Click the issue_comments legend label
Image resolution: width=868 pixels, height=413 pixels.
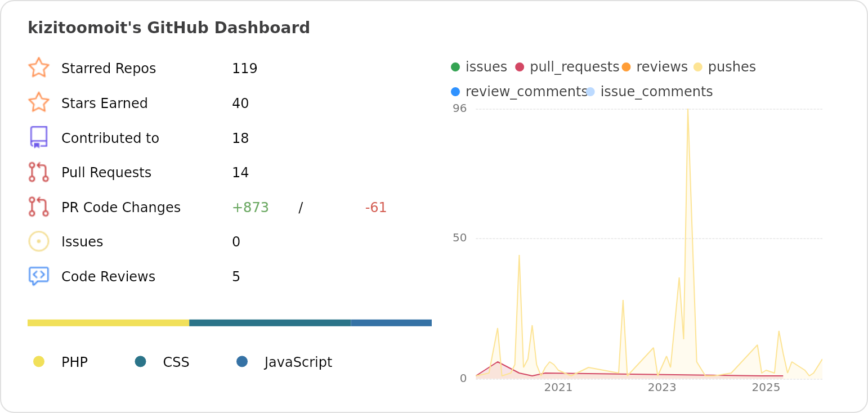[x=656, y=91]
